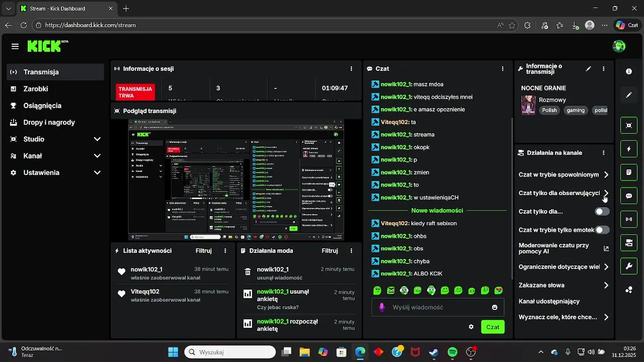Open options menu of Informacje o sesji panel
Screen dimensions: 644x362
(x=351, y=68)
